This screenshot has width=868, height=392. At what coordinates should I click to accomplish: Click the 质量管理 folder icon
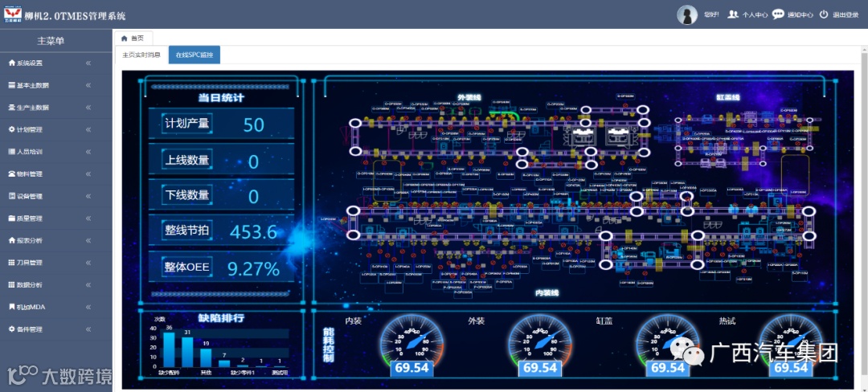coord(11,218)
